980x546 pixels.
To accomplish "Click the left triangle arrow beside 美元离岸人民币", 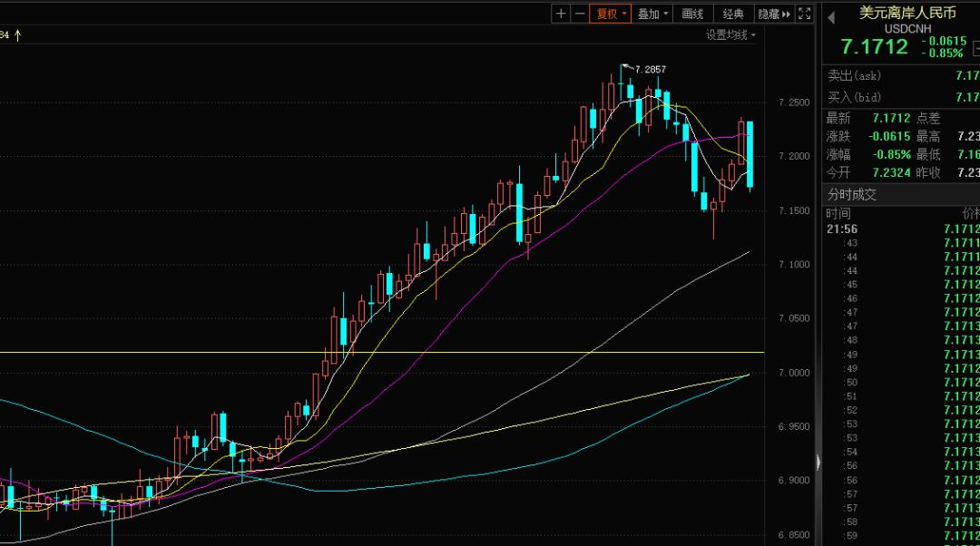I will click(830, 18).
